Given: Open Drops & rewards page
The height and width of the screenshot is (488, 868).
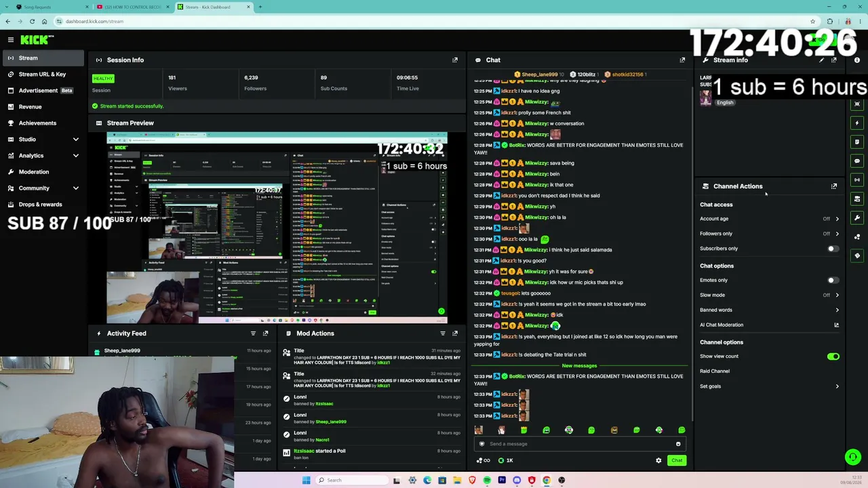Looking at the screenshot, I should 42,204.
